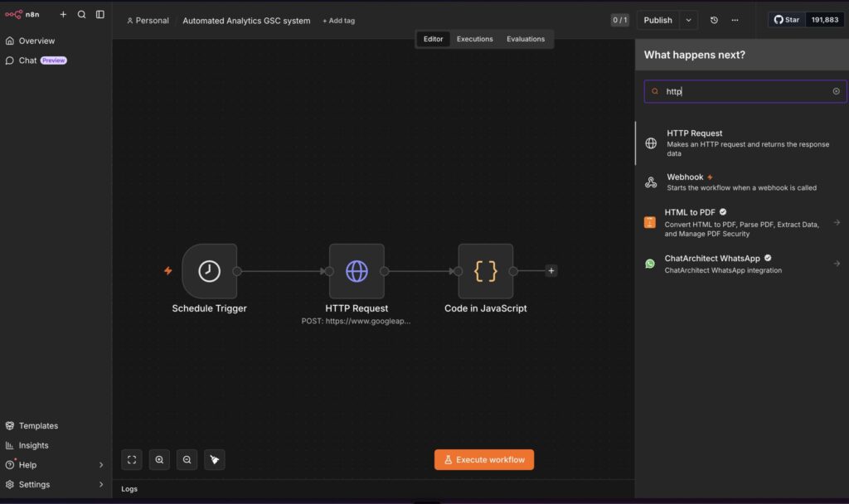Viewport: 849px width, 504px height.
Task: Focus the node search field containing http
Action: coord(745,91)
